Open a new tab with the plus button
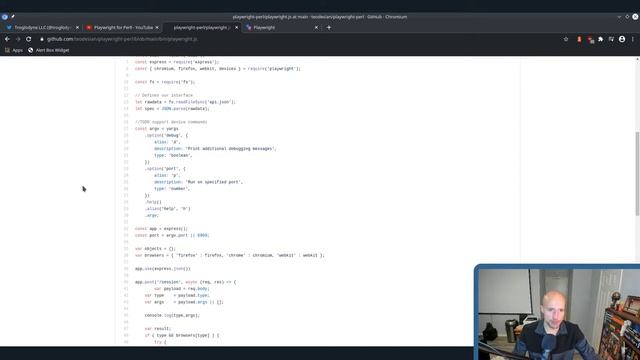This screenshot has width=640, height=360. click(329, 27)
